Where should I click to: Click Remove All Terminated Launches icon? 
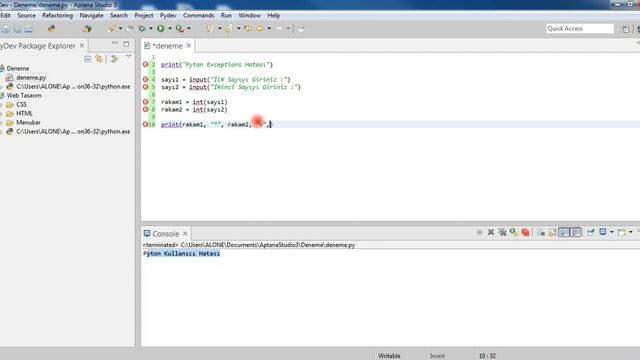click(502, 232)
